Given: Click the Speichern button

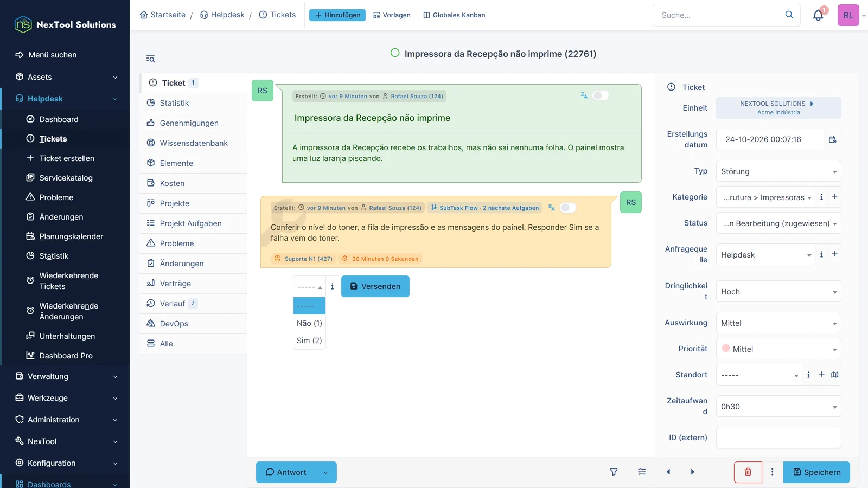Looking at the screenshot, I should tap(816, 472).
